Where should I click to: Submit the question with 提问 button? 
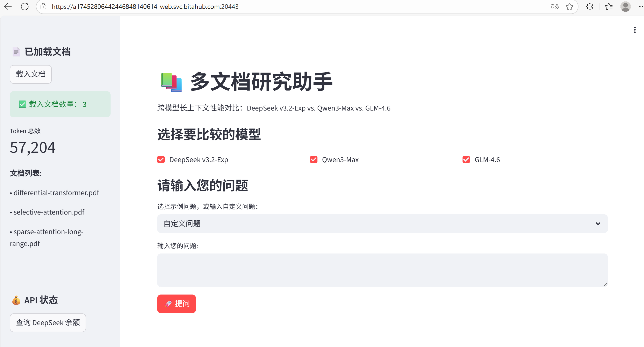pyautogui.click(x=177, y=304)
